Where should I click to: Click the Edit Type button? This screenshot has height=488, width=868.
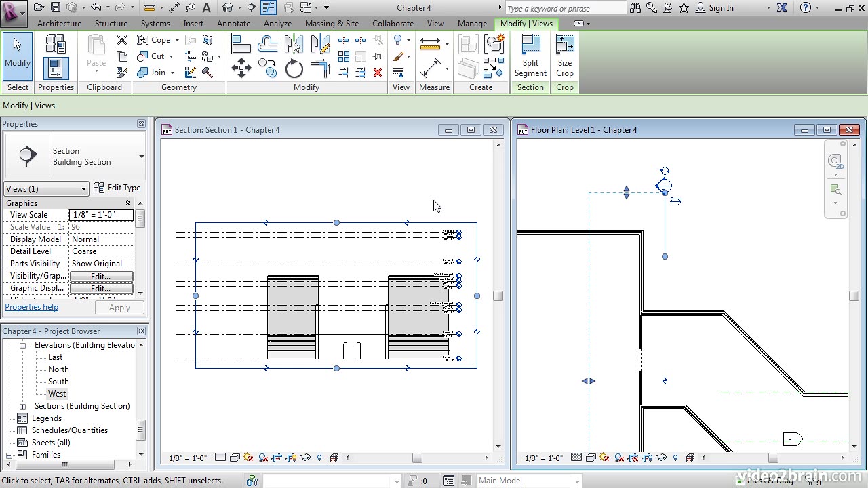[117, 188]
